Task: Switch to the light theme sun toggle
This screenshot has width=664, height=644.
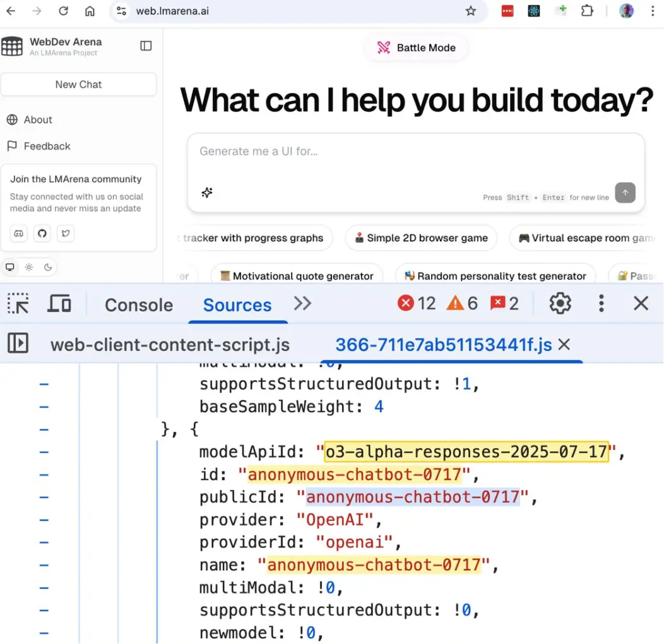Action: pyautogui.click(x=29, y=267)
